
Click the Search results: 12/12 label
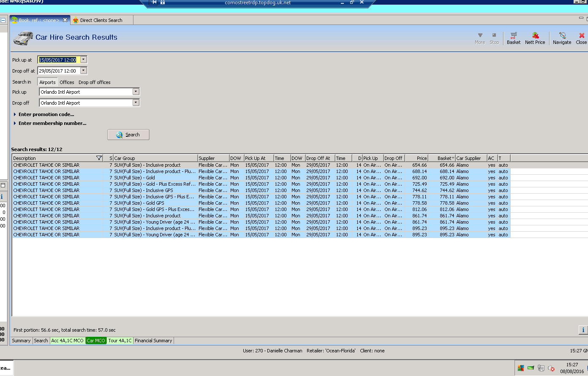(x=37, y=149)
